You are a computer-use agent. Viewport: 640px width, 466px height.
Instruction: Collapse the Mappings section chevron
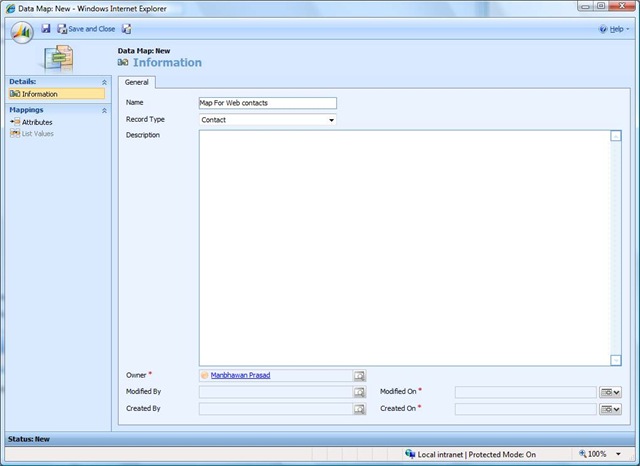click(104, 110)
